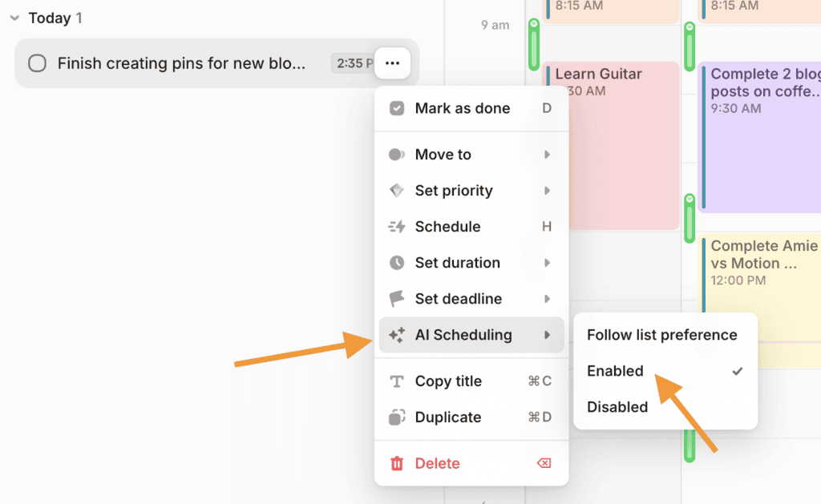Choose Follow list preference menu item
This screenshot has height=504, width=821.
point(664,335)
